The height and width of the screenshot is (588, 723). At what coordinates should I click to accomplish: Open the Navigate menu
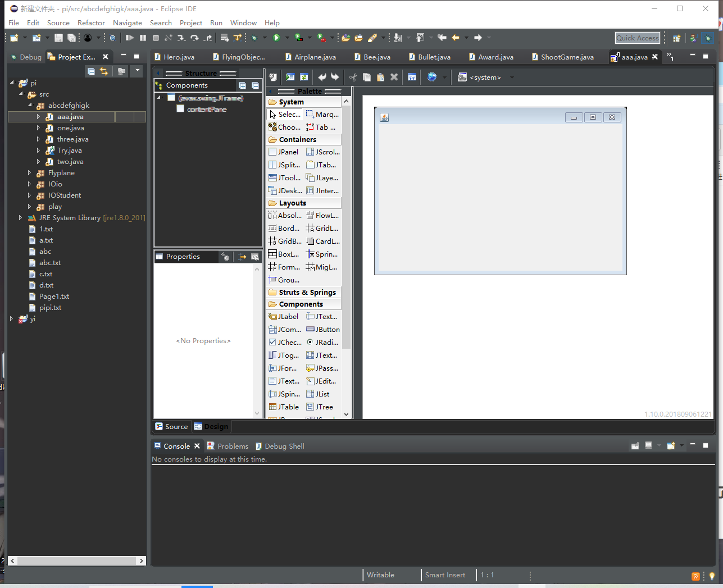point(127,22)
